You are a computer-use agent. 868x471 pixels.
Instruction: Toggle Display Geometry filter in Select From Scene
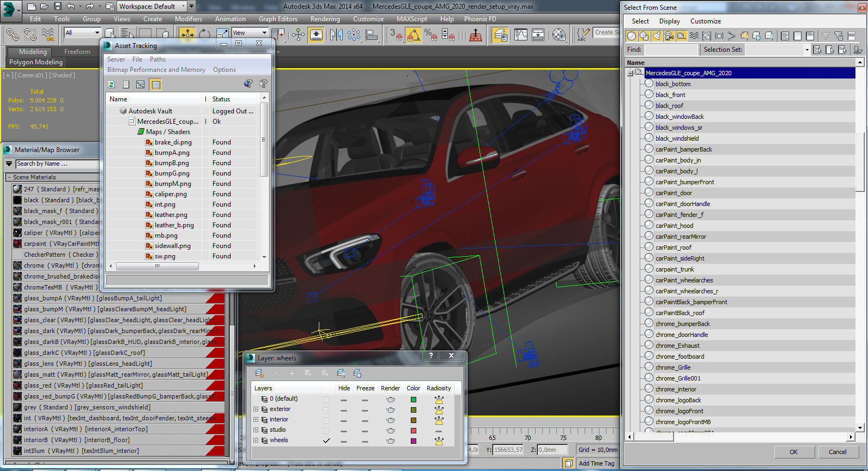pyautogui.click(x=631, y=36)
